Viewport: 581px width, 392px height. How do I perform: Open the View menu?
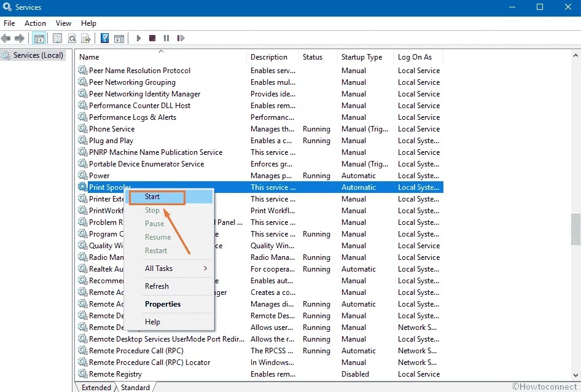(63, 23)
